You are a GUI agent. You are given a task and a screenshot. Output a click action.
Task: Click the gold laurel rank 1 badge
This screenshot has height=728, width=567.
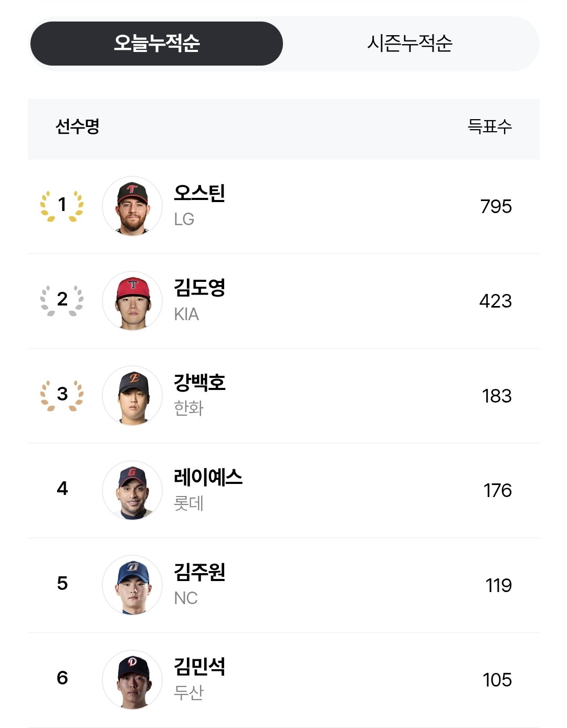(x=62, y=206)
